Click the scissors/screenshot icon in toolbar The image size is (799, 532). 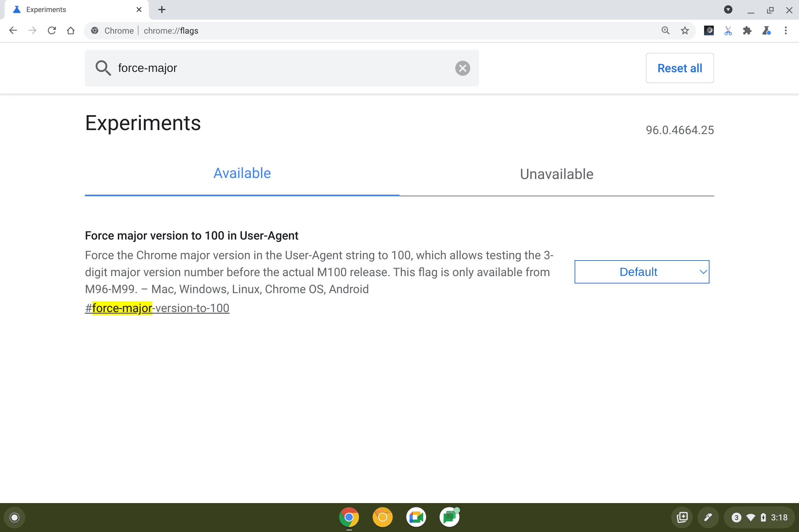tap(727, 31)
